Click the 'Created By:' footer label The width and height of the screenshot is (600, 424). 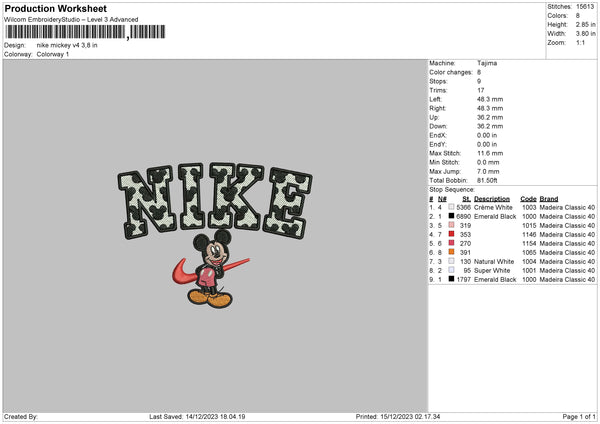21,417
